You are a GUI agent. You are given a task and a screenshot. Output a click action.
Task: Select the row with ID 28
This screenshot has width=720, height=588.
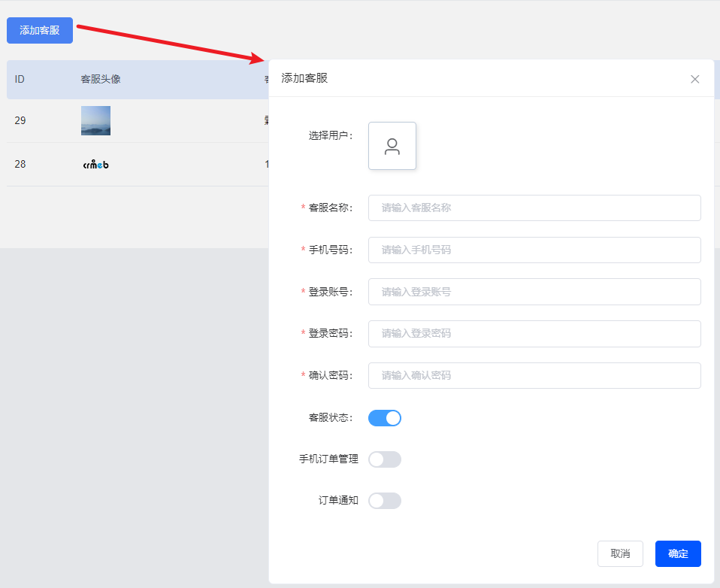click(138, 165)
